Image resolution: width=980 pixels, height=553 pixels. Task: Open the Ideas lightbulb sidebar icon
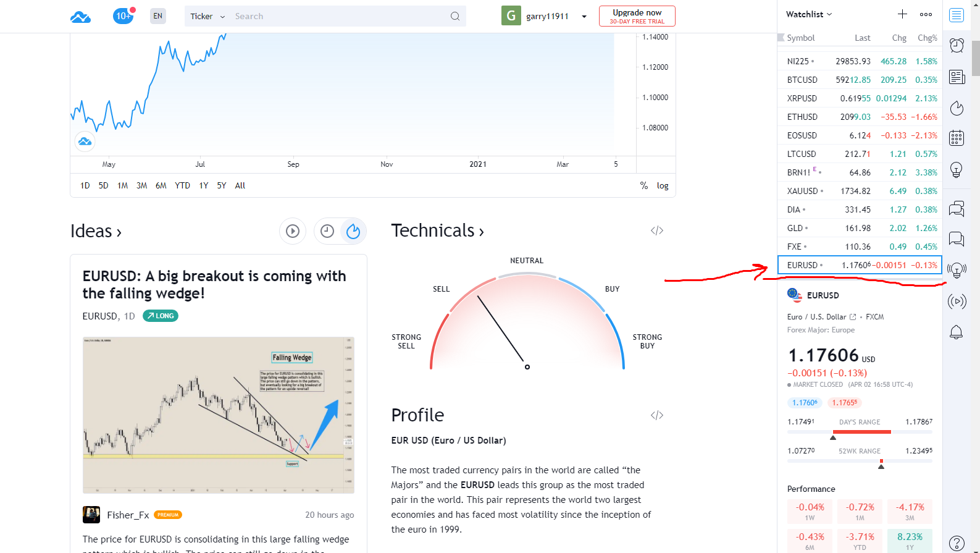click(x=957, y=169)
